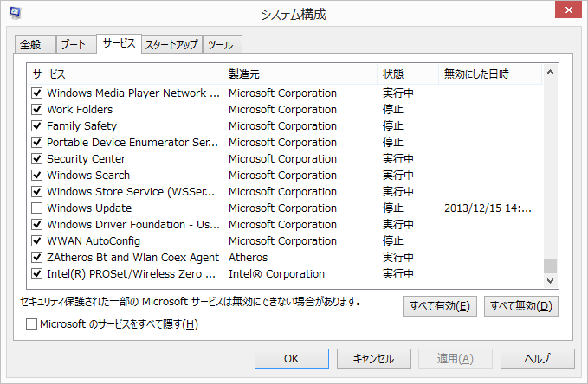Toggle Intel(R) PROSet/Wireless Zero checkbox
Screen dimensions: 588x384
(x=36, y=274)
